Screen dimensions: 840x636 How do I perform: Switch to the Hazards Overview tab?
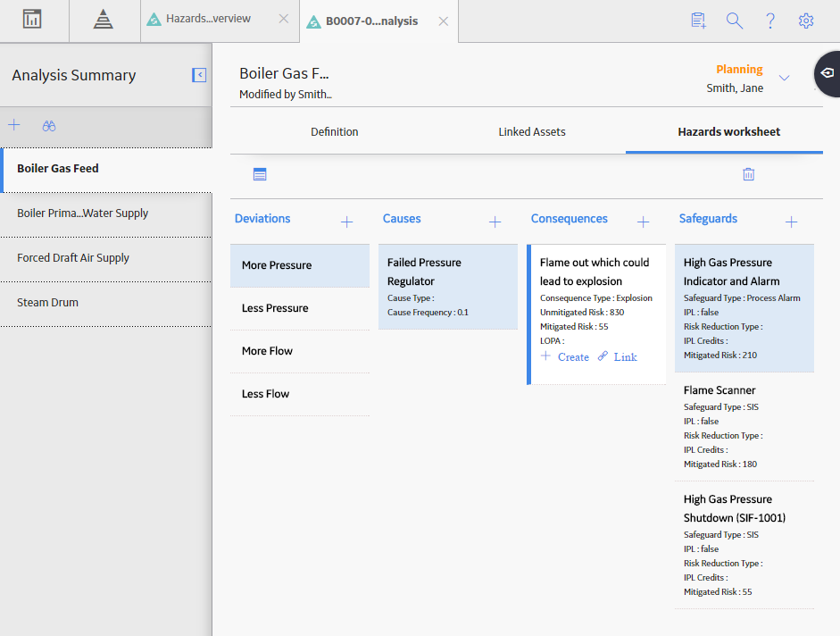(208, 19)
